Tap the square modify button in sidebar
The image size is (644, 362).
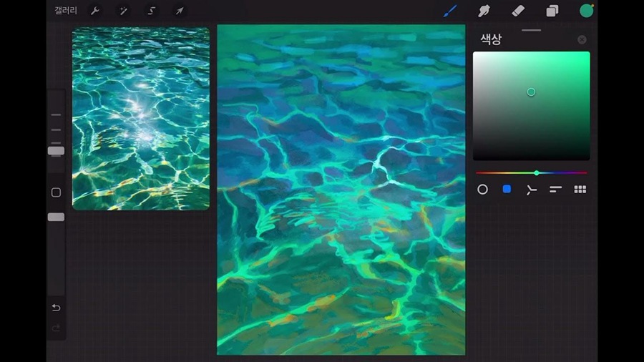pyautogui.click(x=56, y=192)
